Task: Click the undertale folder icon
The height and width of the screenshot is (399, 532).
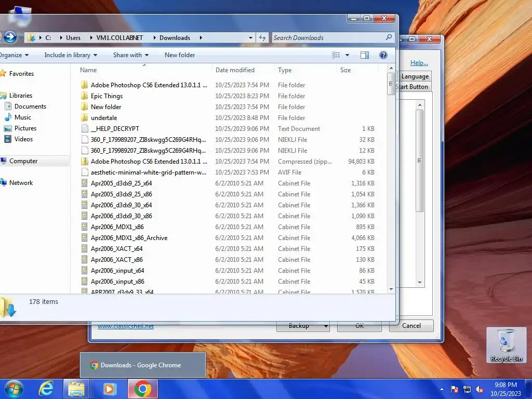Action: tap(85, 118)
